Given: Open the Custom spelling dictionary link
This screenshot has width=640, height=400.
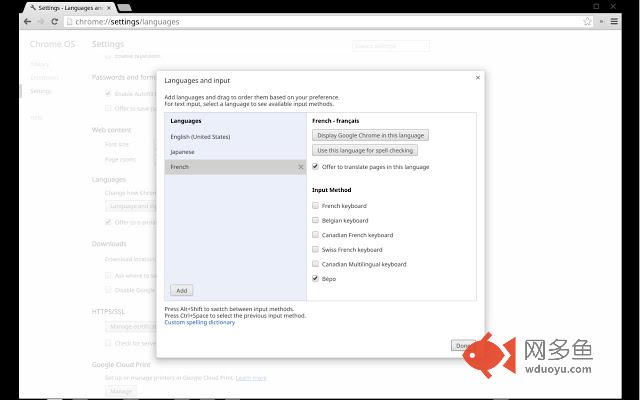Looking at the screenshot, I should (x=200, y=322).
